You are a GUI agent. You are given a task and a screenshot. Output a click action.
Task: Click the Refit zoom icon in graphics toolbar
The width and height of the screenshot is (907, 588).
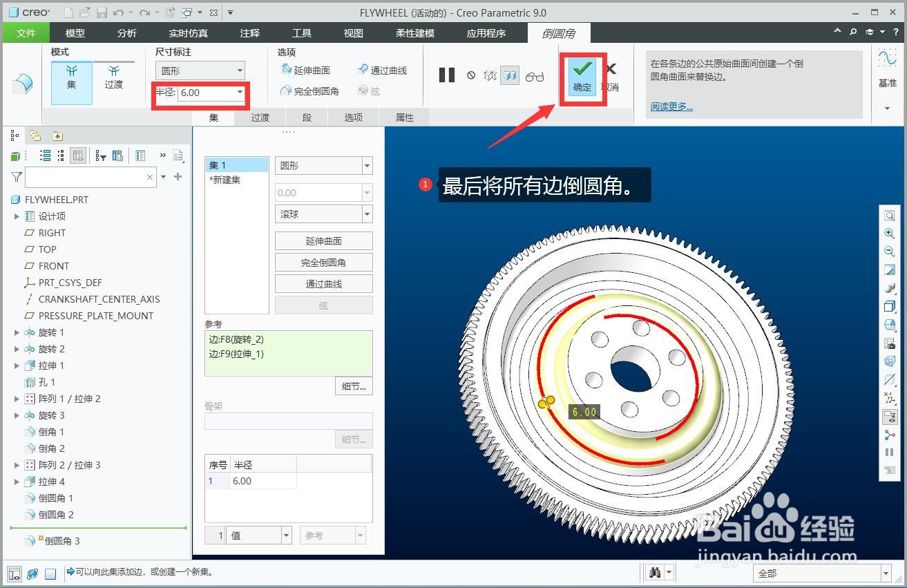[890, 216]
